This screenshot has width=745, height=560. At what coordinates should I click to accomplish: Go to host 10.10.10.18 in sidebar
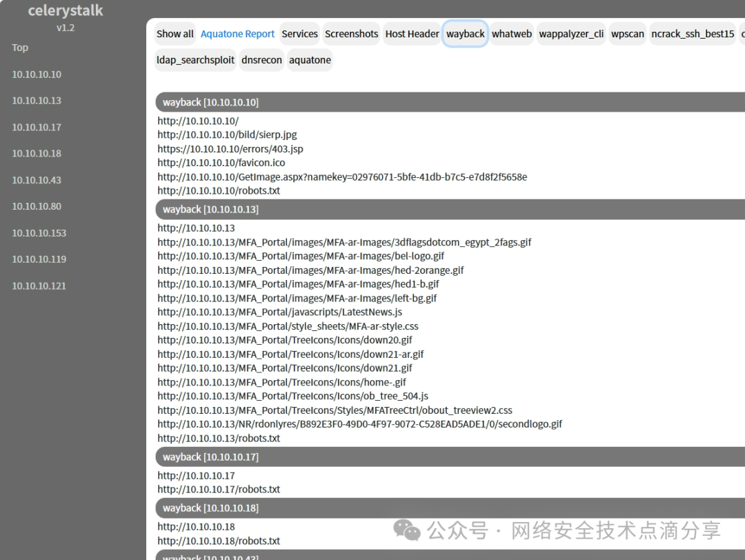pos(37,153)
